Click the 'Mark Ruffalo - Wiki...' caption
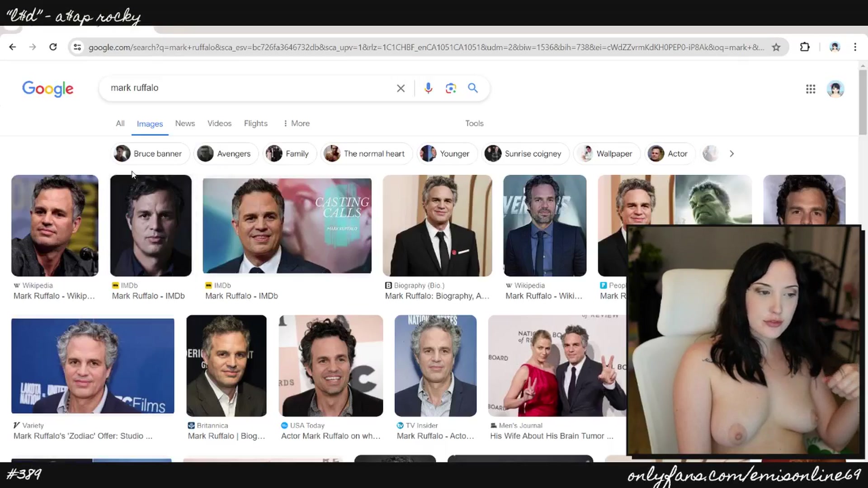Screen dimensions: 868x488 (x=544, y=296)
